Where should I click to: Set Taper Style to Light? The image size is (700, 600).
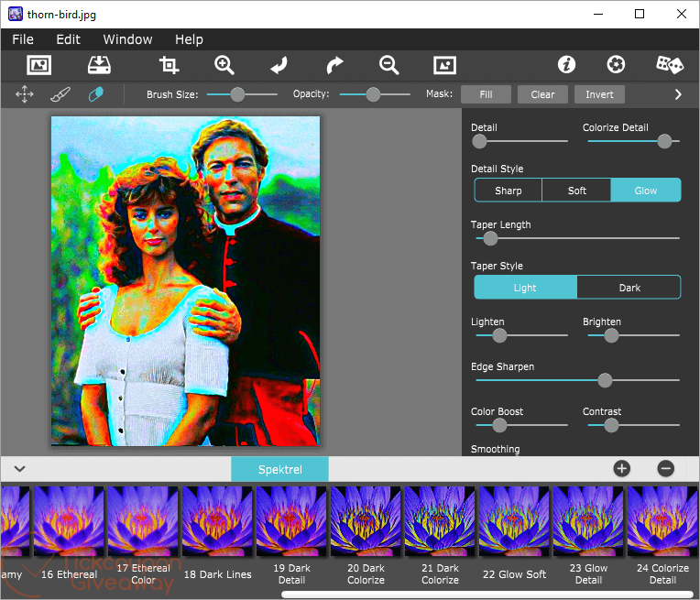point(525,288)
